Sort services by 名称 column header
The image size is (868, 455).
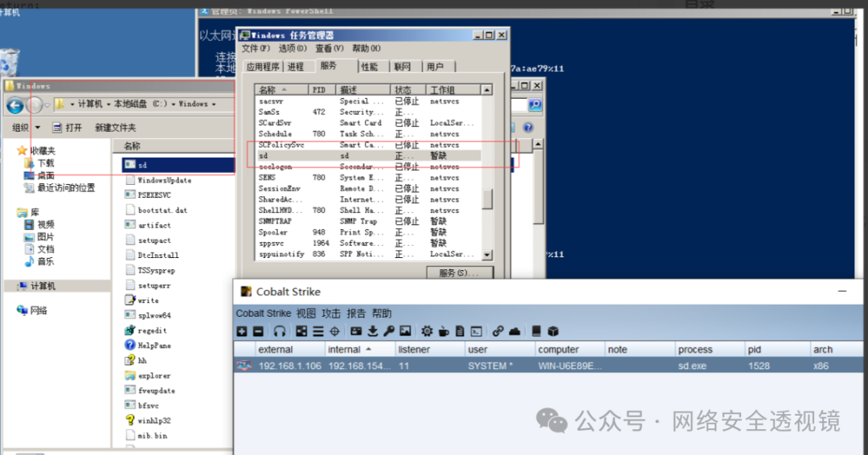(x=280, y=90)
